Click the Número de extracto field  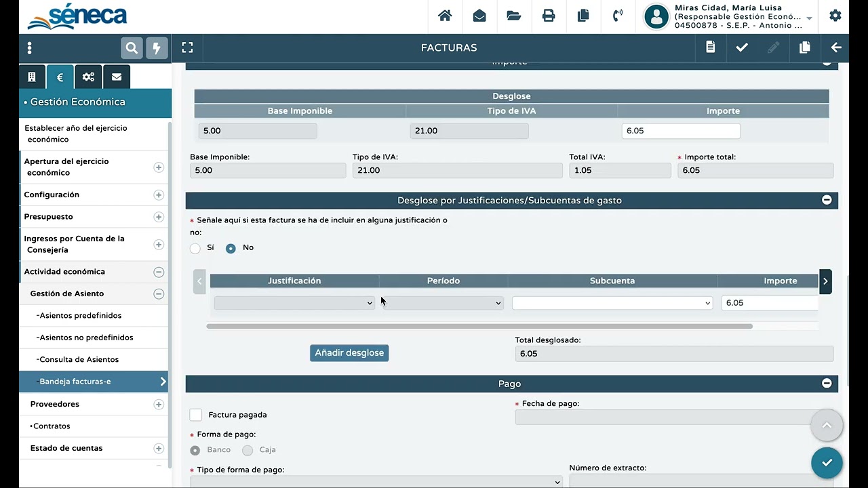[702, 481]
